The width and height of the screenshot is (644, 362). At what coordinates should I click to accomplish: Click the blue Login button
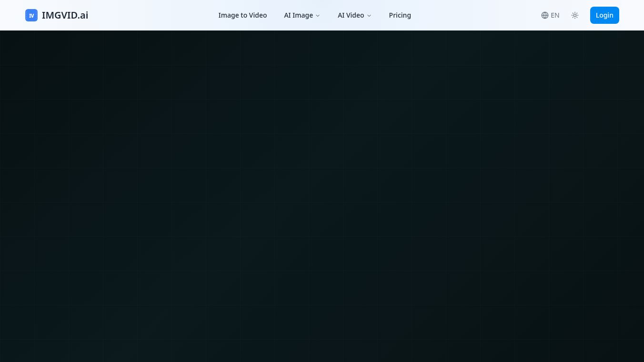click(604, 15)
